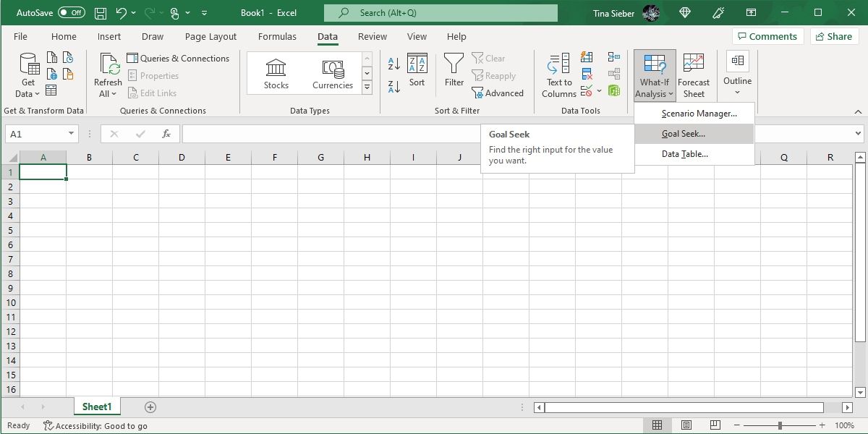The width and height of the screenshot is (868, 434).
Task: Click the Refresh All button
Action: coord(107,74)
